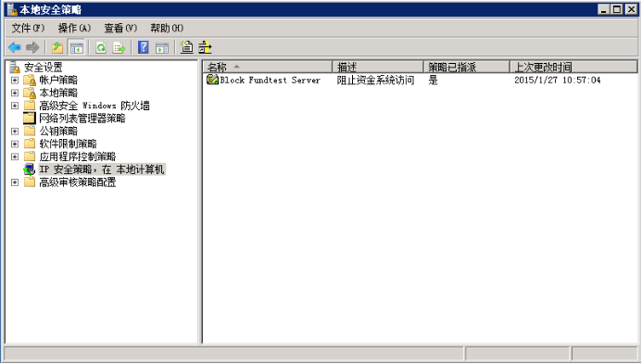Expand the 应用程序控制策略 tree node

[15, 157]
